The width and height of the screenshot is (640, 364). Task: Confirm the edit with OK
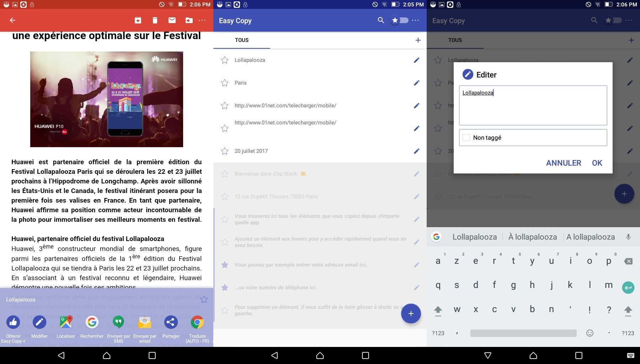point(597,163)
